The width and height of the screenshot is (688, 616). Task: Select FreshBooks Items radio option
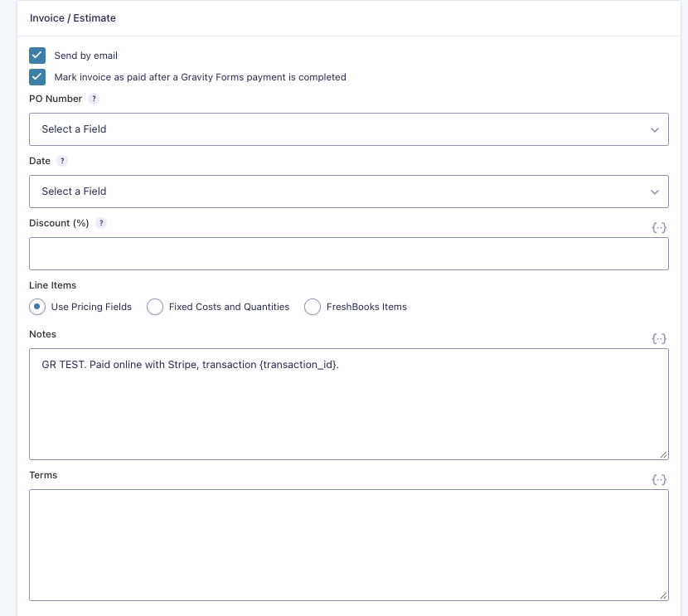tap(313, 307)
